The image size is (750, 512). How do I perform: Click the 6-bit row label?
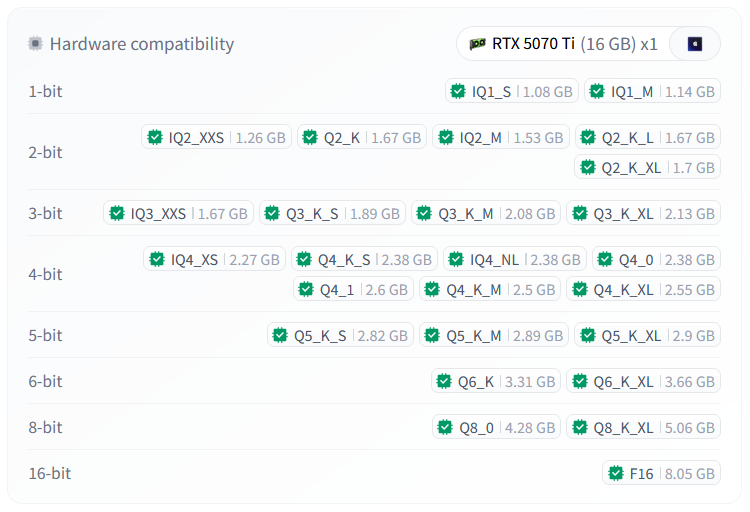(x=45, y=381)
